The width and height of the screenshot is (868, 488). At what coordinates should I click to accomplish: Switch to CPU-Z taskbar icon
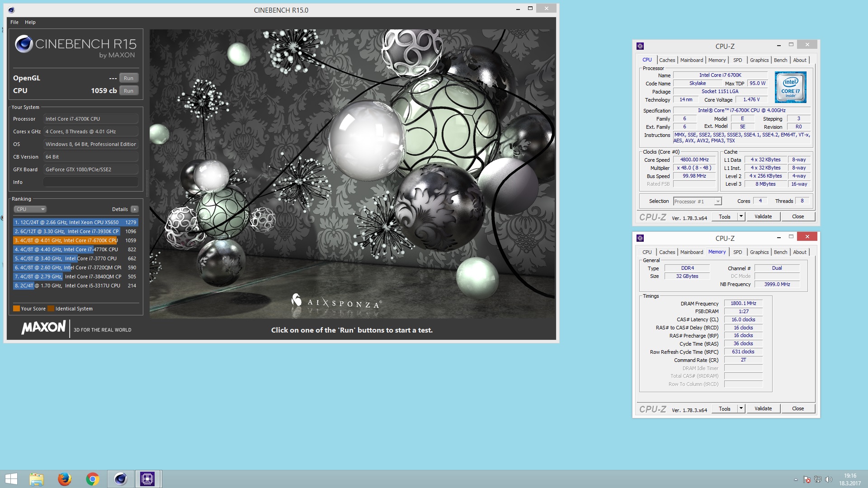tap(147, 479)
